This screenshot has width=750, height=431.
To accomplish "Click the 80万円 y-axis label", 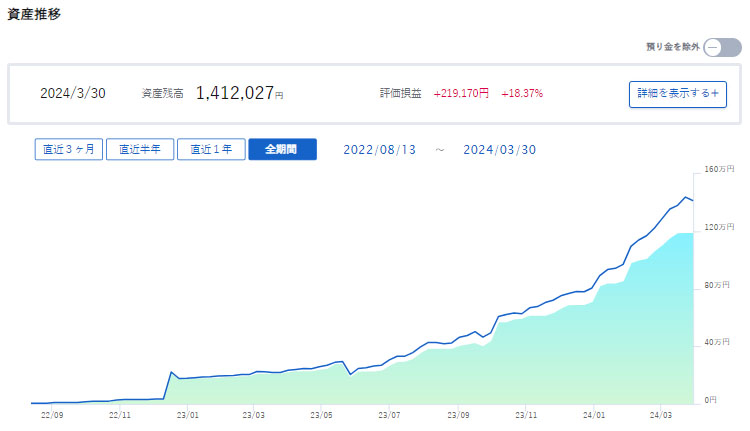I will (x=720, y=285).
